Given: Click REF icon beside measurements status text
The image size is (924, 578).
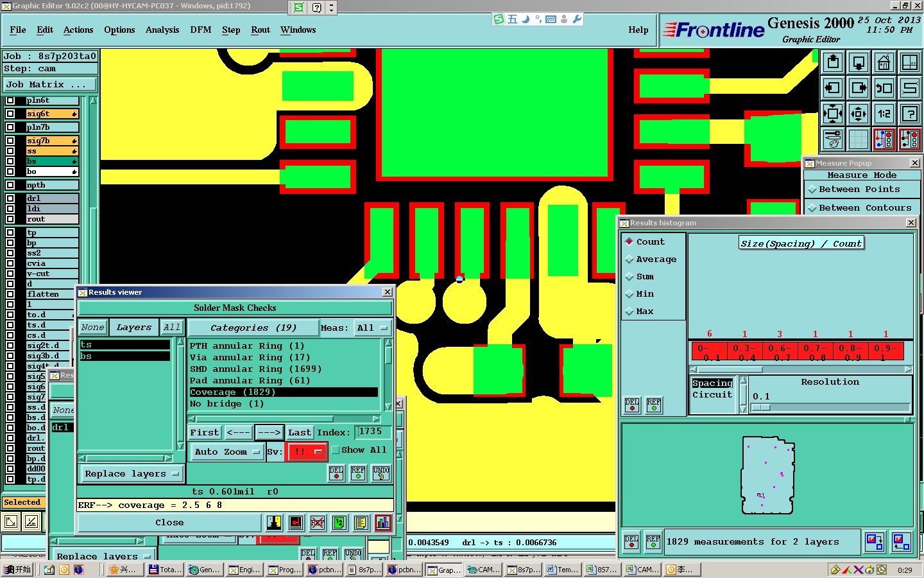Looking at the screenshot, I should click(653, 542).
